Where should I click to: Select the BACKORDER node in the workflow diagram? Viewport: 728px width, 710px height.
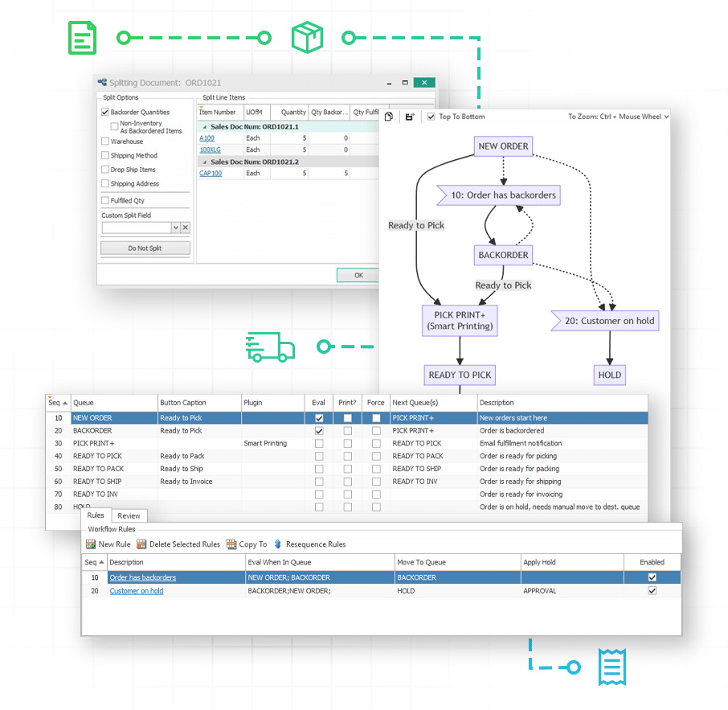[x=503, y=255]
